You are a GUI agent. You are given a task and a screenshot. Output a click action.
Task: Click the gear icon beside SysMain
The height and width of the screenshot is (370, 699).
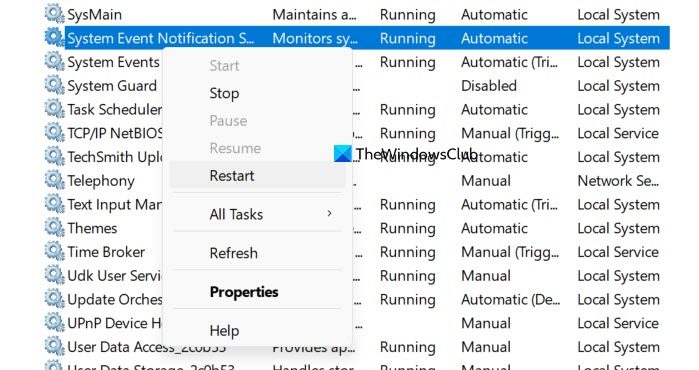[x=54, y=13]
